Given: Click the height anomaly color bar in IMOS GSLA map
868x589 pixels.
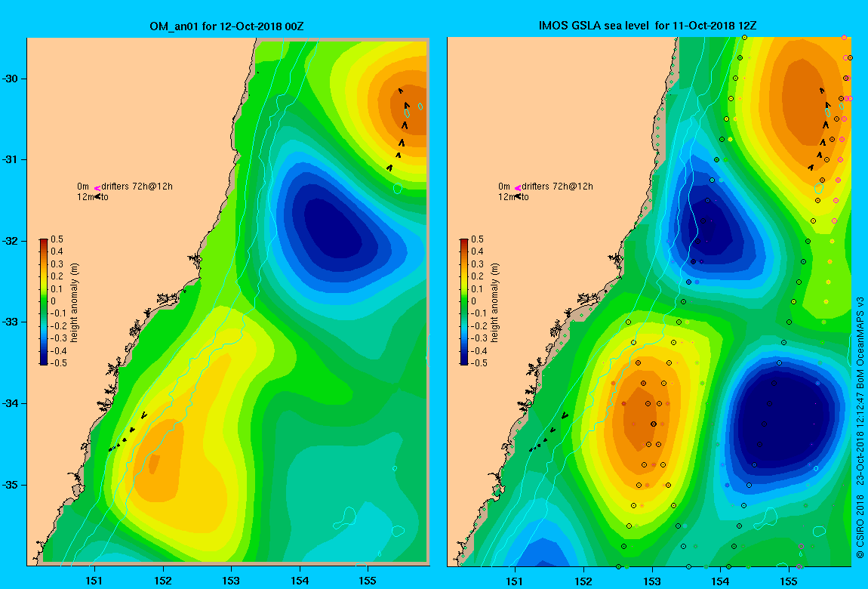Looking at the screenshot, I should (x=464, y=302).
